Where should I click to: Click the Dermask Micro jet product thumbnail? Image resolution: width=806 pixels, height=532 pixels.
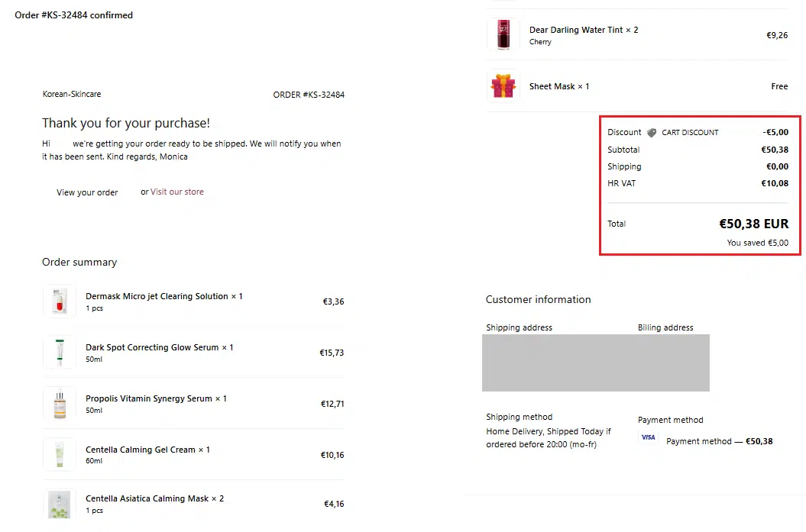point(59,301)
